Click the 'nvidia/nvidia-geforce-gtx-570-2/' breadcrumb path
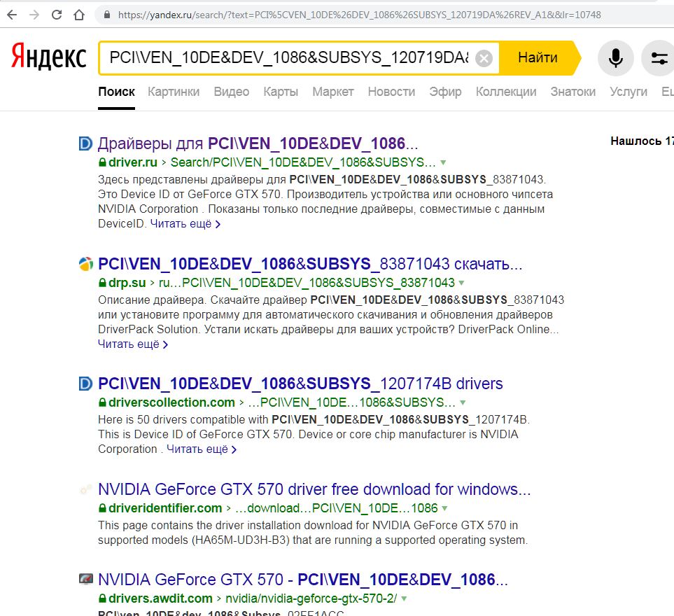The image size is (674, 616). [311, 598]
